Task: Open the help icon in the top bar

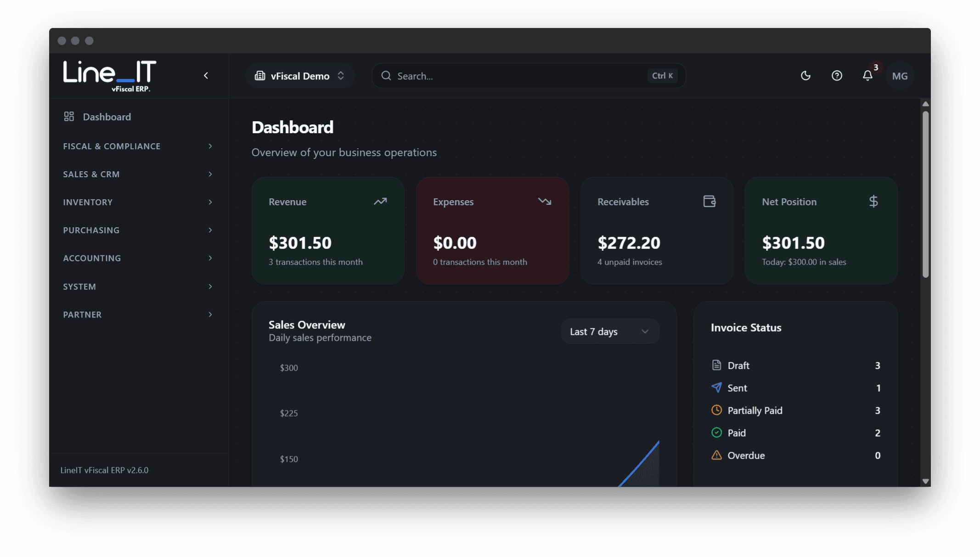Action: [836, 75]
